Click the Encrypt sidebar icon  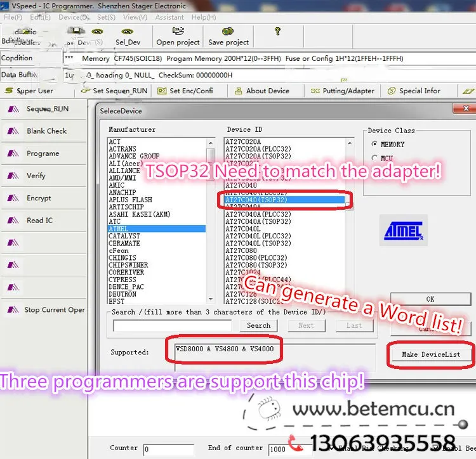13,198
